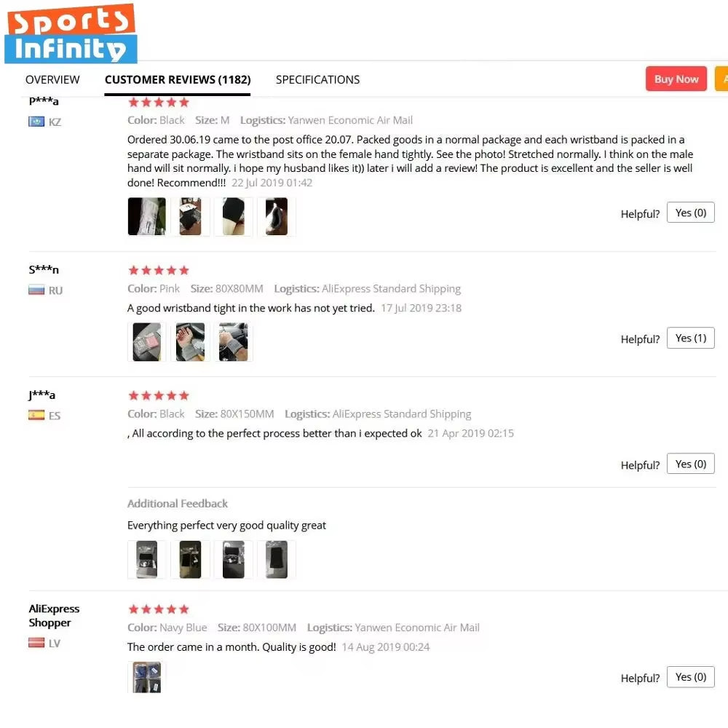Open the third photo in S***n's review
728x728 pixels.
click(233, 341)
